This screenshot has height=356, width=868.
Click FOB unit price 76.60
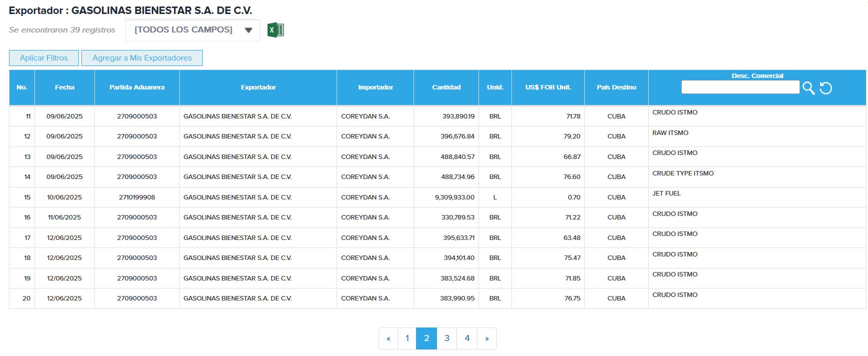tap(572, 177)
